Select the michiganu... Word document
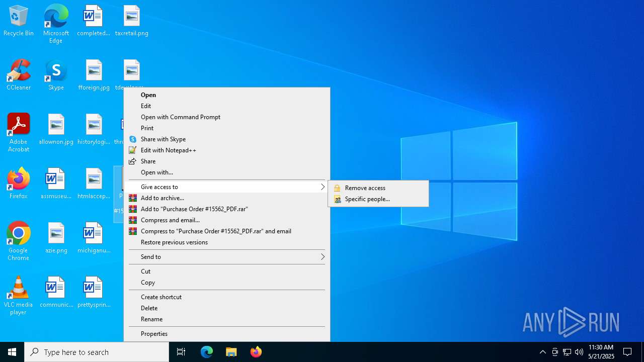Screen dimensions: 644x362 click(94, 238)
